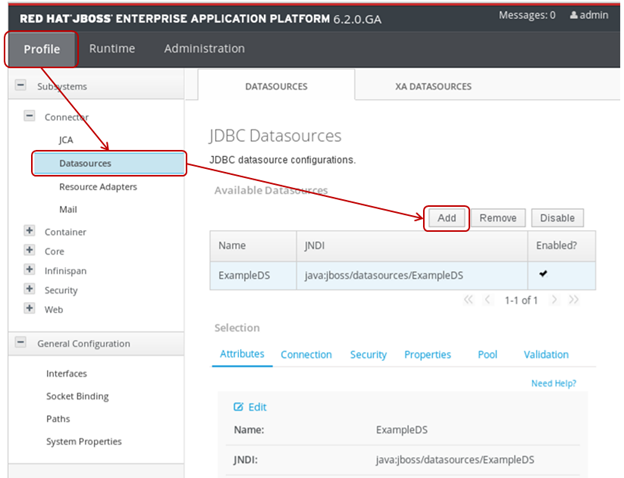Expand the Infinispan tree node

tap(29, 271)
